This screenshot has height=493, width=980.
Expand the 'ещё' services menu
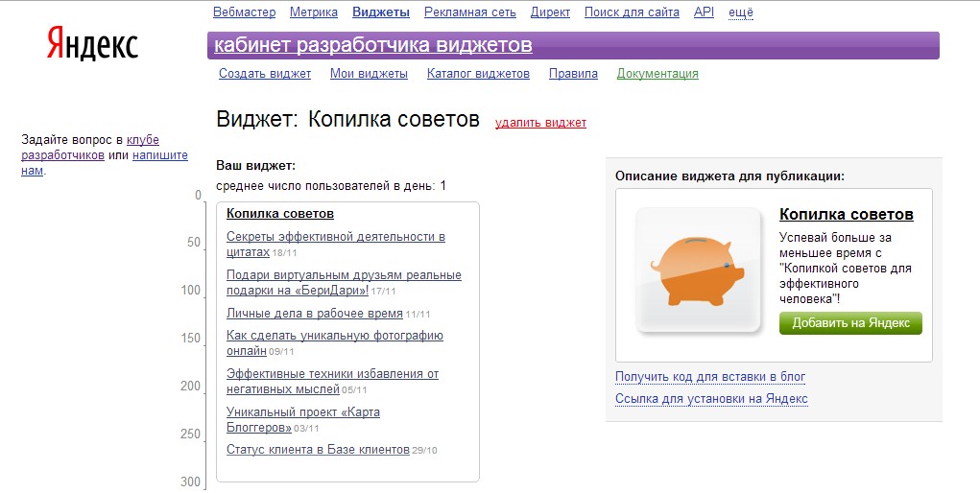[x=741, y=12]
